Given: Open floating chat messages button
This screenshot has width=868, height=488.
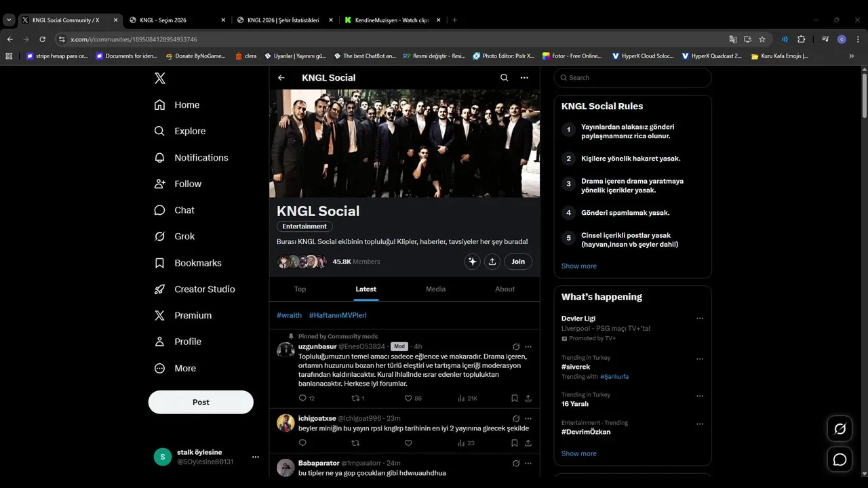Looking at the screenshot, I should pos(840,460).
